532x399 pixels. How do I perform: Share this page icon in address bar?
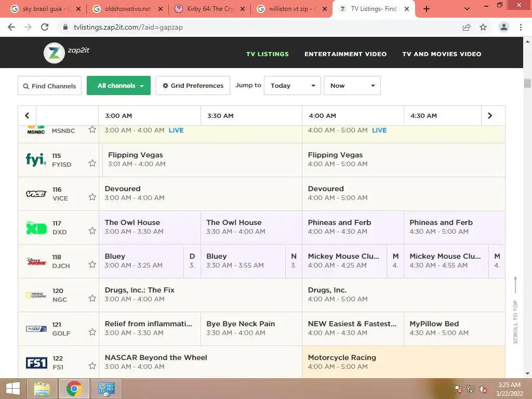pos(467,27)
